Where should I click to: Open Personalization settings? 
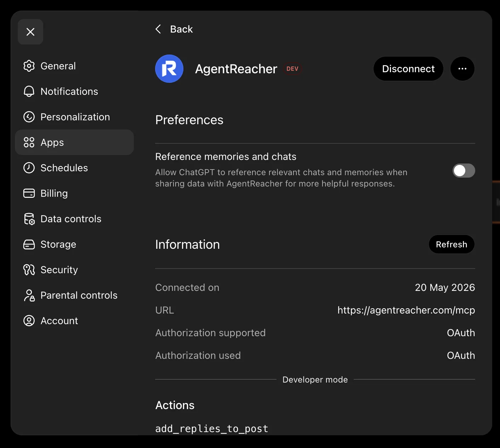(x=74, y=117)
